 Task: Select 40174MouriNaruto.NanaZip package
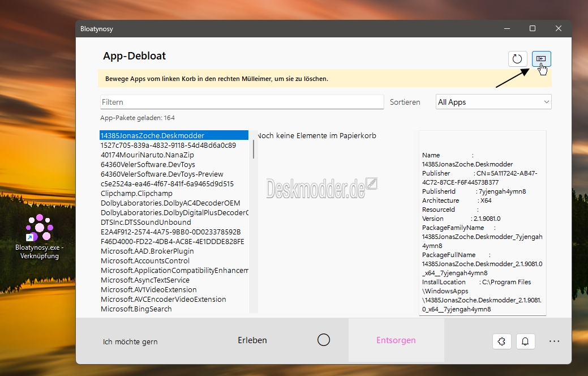click(174, 155)
